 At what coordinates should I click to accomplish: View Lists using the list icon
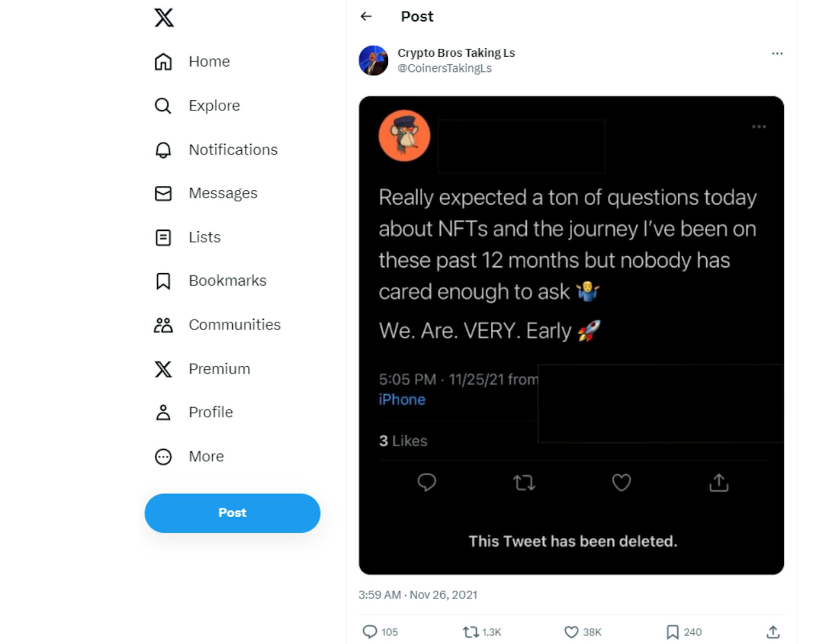click(164, 237)
